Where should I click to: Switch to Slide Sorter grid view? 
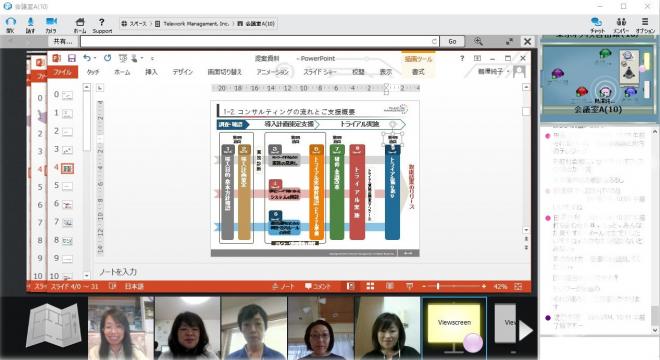pos(370,286)
